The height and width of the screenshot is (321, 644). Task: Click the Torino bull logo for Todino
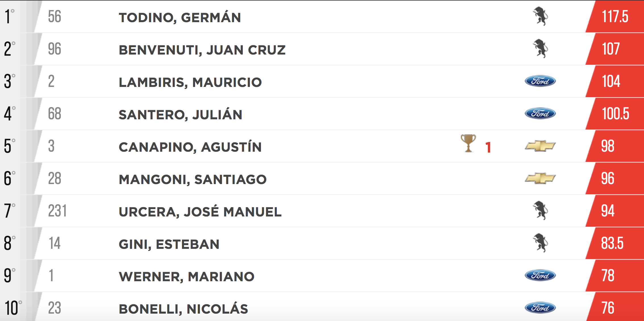point(540,16)
